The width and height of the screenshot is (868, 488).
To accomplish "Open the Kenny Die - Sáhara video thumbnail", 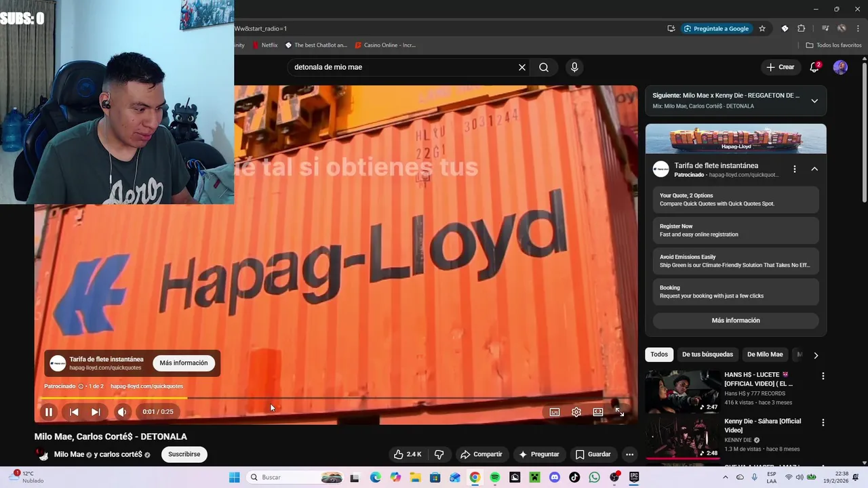I will tap(683, 438).
